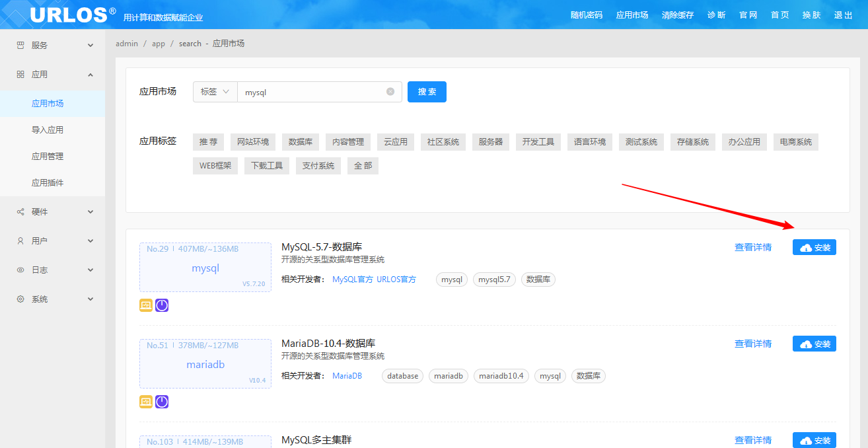The image size is (868, 448).
Task: Select 应用管理 in the left sidebar
Action: (52, 157)
